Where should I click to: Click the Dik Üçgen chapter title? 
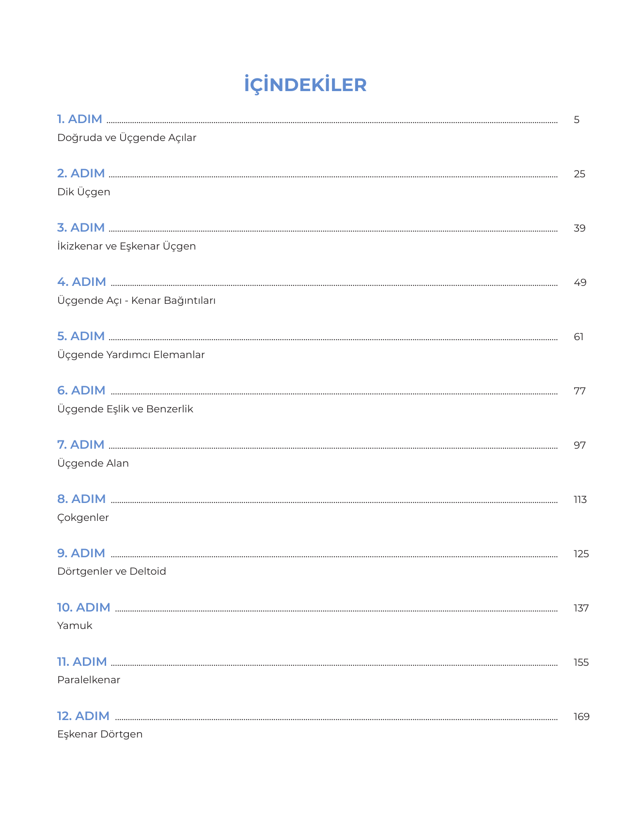coord(84,192)
